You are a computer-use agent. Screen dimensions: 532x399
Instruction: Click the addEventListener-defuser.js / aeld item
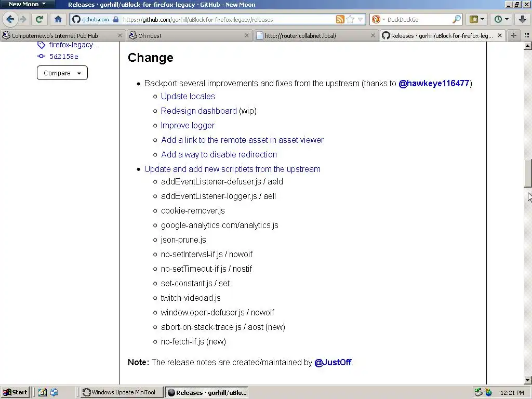click(222, 181)
